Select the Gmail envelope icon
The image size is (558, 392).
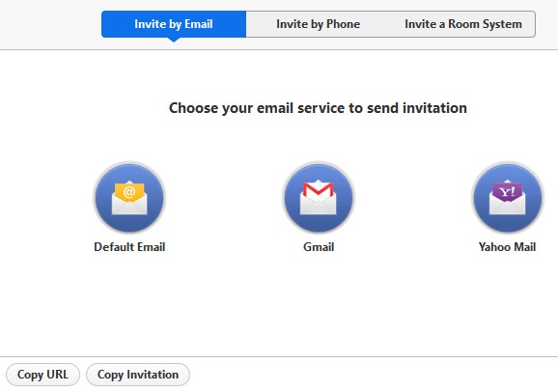[319, 198]
